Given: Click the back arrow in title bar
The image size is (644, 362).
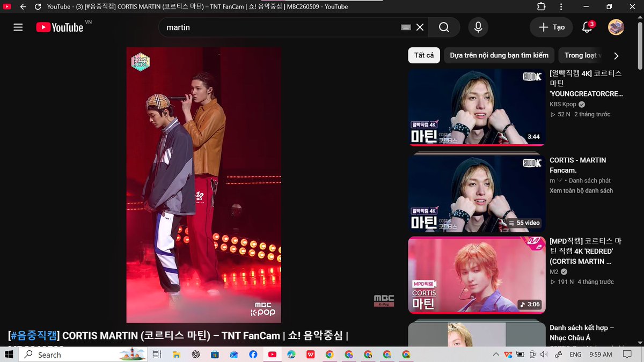Looking at the screenshot, I should tap(23, 7).
